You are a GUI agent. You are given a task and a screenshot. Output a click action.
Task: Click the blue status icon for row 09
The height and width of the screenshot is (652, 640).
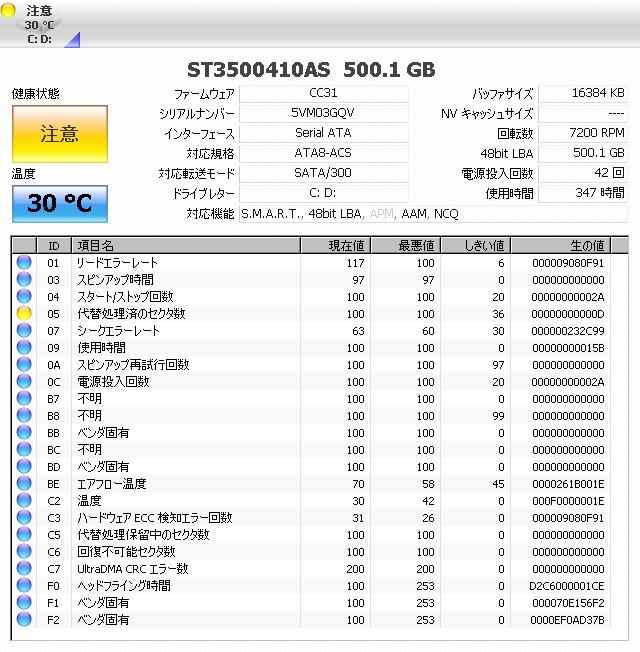pos(24,348)
